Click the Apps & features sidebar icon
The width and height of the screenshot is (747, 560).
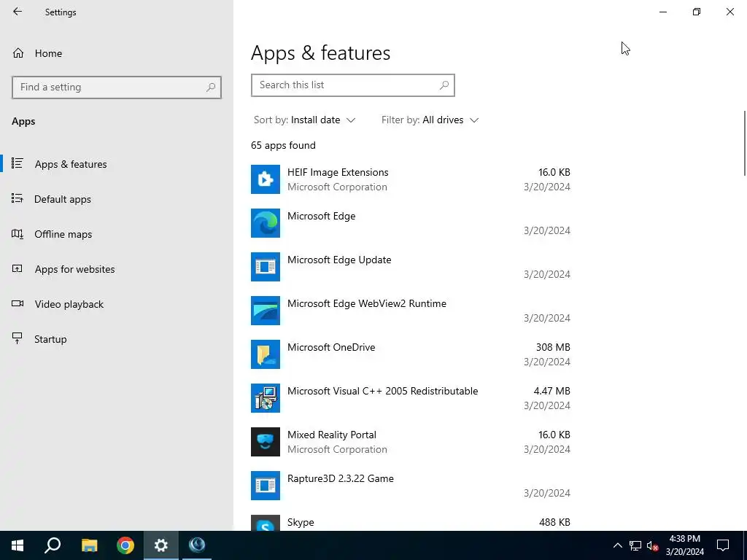(x=18, y=163)
